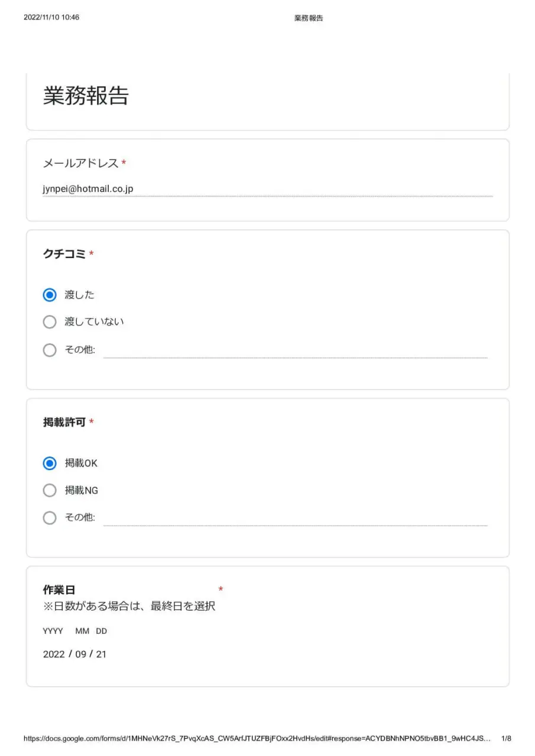
Task: Click the page number 1/8 indicator
Action: [506, 738]
